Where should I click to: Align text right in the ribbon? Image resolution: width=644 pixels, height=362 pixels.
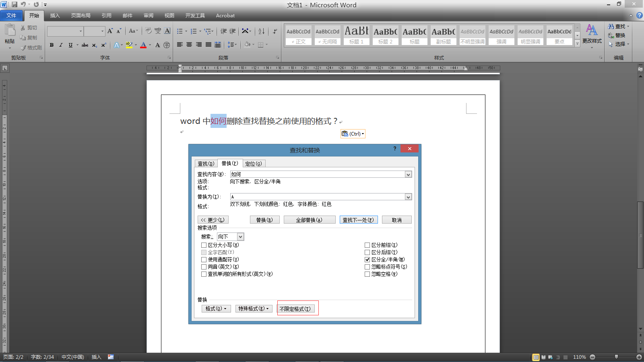coord(199,45)
